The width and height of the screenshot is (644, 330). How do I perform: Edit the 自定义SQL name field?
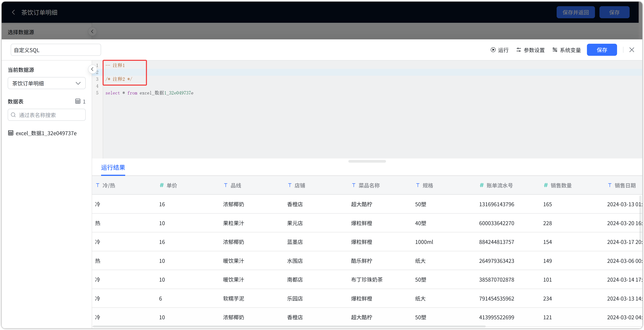[x=56, y=50]
